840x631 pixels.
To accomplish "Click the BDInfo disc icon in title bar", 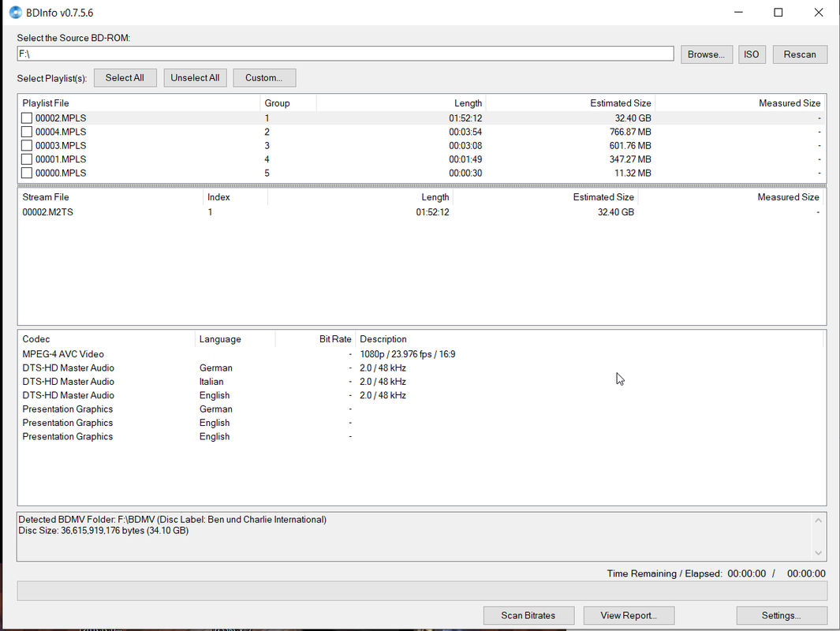I will pos(16,13).
